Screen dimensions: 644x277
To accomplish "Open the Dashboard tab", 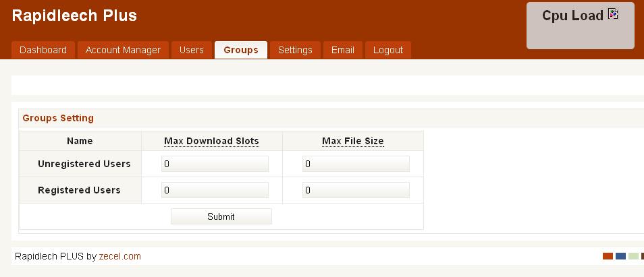I will pyautogui.click(x=43, y=50).
